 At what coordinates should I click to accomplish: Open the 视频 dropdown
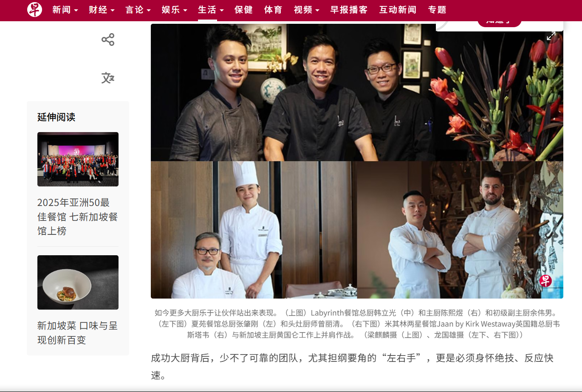(307, 10)
